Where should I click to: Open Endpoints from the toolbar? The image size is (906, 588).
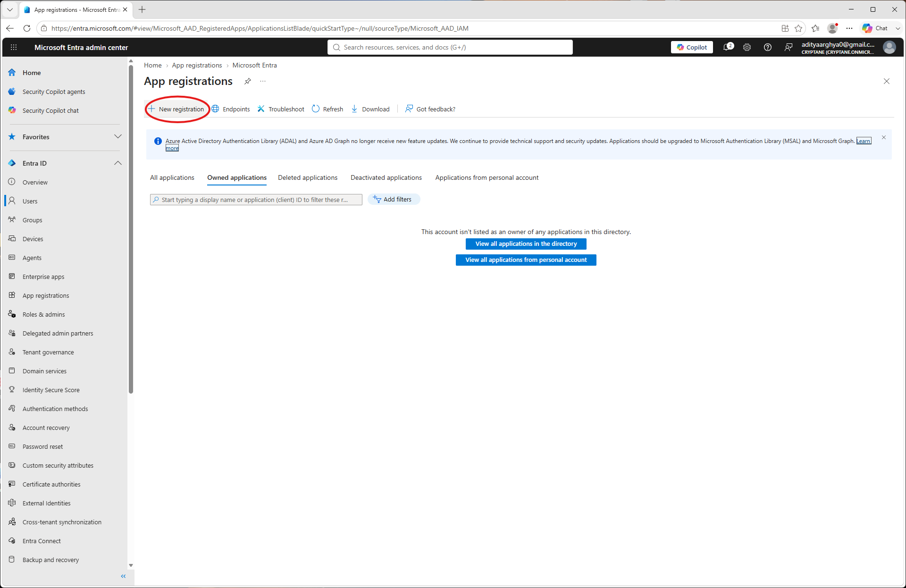click(x=231, y=109)
